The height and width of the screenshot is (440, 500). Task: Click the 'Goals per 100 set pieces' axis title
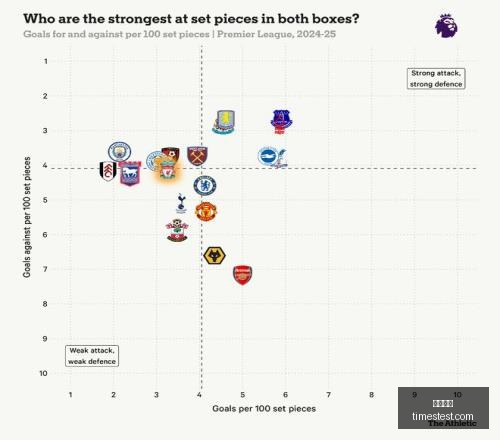click(x=264, y=409)
